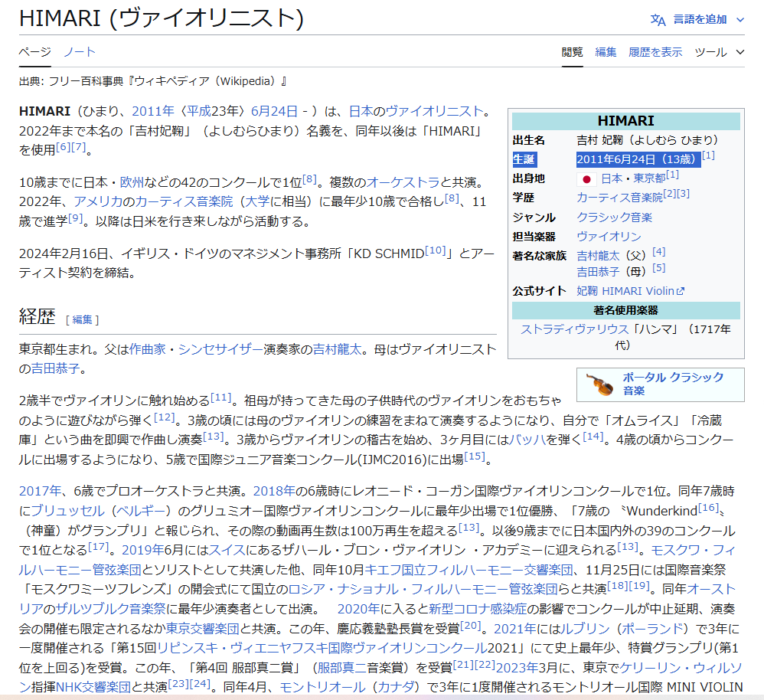The height and width of the screenshot is (700, 764).
Task: Open the カーティス音楽院 link in paragraph
Action: [x=184, y=201]
